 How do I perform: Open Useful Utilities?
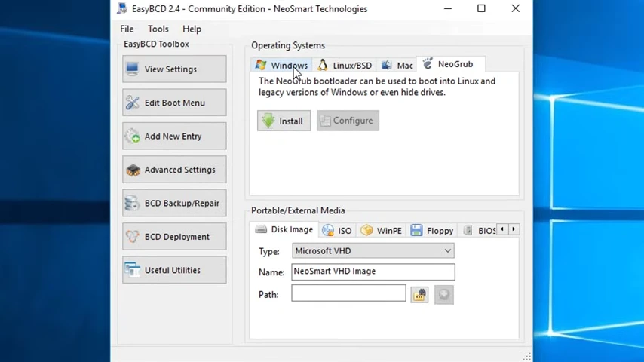174,270
